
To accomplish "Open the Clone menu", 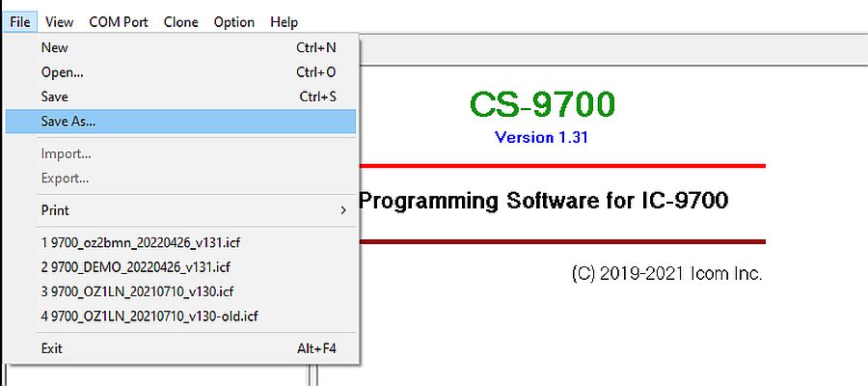I will pyautogui.click(x=181, y=22).
